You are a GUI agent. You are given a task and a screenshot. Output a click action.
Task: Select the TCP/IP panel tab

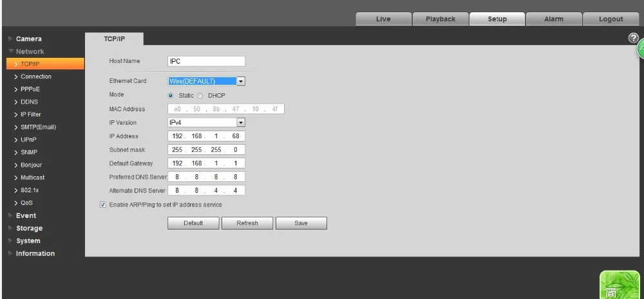tap(114, 39)
